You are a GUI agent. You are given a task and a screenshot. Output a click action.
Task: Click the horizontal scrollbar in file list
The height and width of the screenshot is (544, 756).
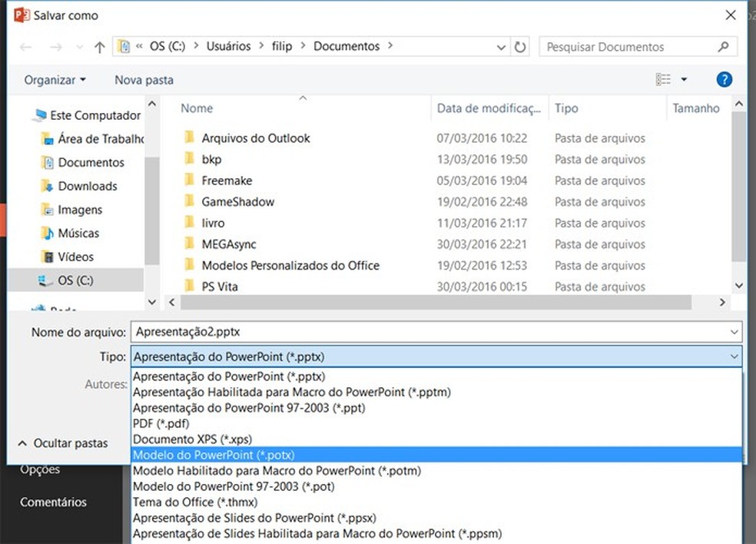tap(446, 302)
